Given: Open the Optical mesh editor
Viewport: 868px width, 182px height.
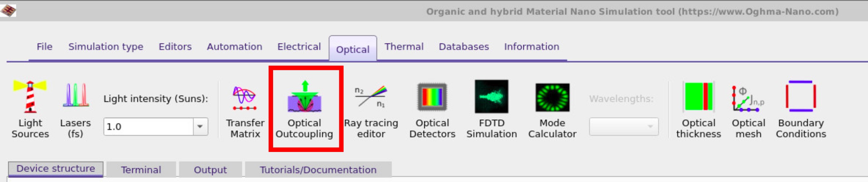Looking at the screenshot, I should (748, 109).
